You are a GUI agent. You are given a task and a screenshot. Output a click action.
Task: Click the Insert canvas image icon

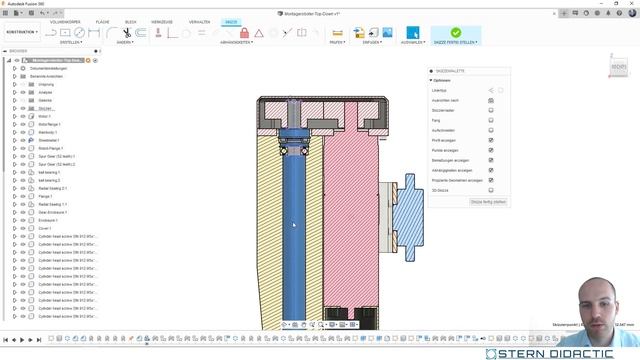click(x=387, y=33)
